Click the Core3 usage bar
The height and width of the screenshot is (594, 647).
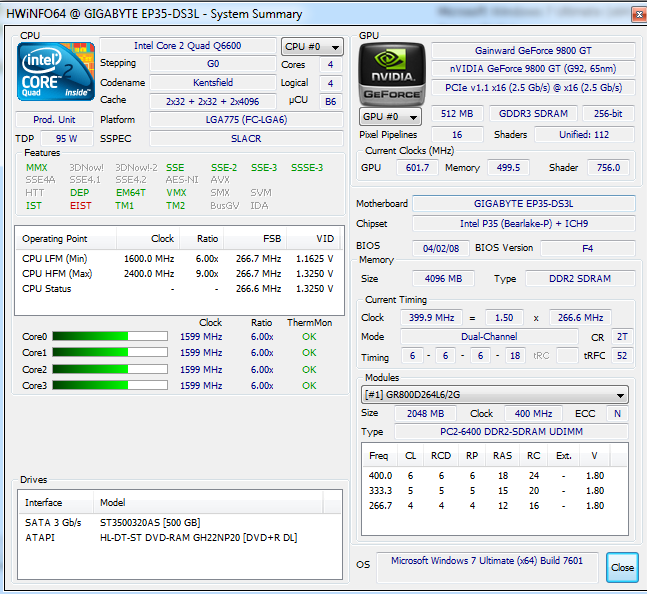[110, 385]
